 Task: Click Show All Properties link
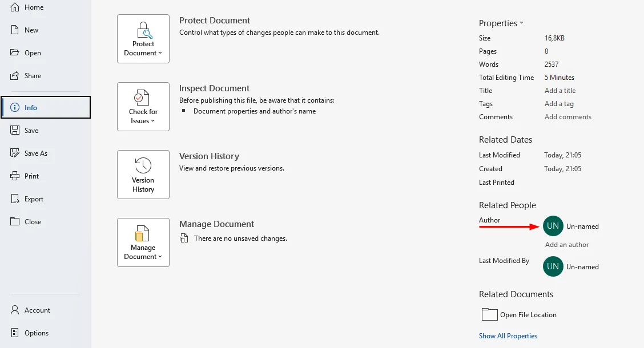(x=508, y=335)
